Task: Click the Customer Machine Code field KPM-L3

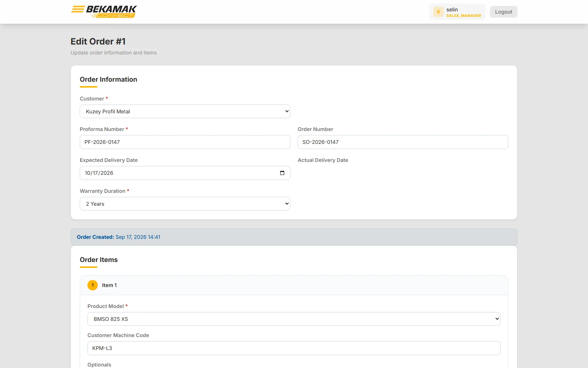Action: (294, 348)
